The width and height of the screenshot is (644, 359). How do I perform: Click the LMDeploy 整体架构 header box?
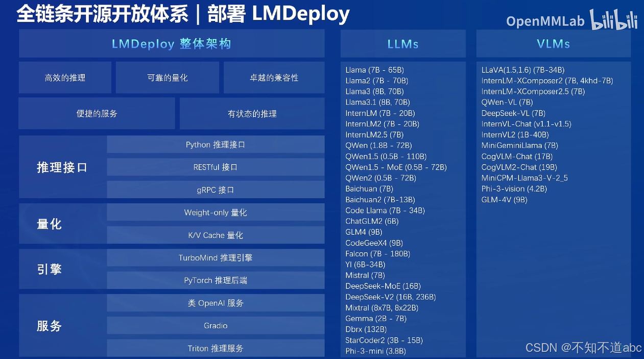click(172, 43)
